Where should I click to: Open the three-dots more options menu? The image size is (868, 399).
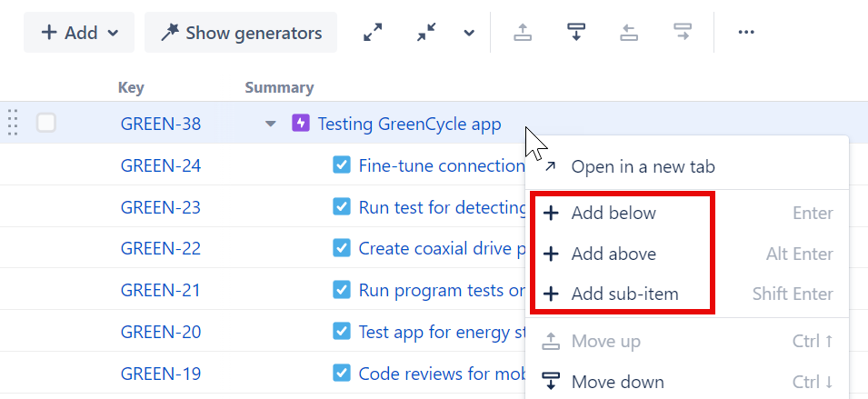click(746, 33)
